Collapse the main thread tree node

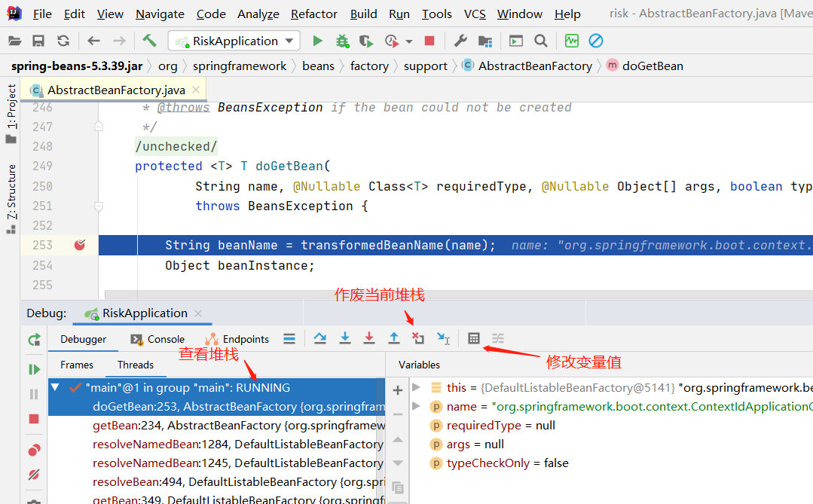56,387
